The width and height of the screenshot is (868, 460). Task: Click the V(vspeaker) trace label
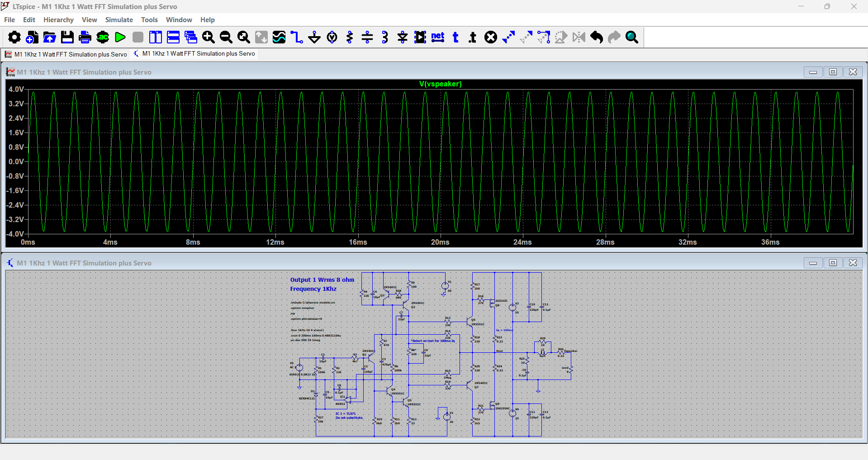(x=440, y=84)
